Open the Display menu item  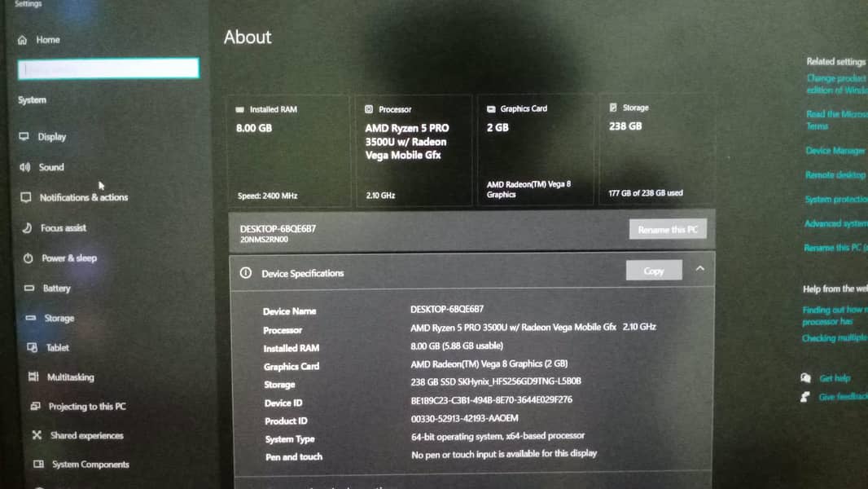(x=52, y=137)
